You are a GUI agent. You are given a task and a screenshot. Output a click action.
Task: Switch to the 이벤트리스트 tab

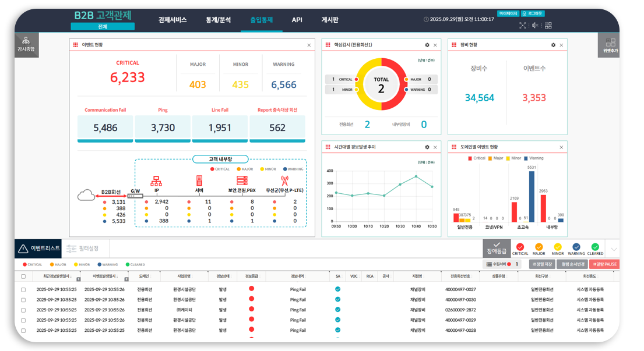pyautogui.click(x=38, y=249)
